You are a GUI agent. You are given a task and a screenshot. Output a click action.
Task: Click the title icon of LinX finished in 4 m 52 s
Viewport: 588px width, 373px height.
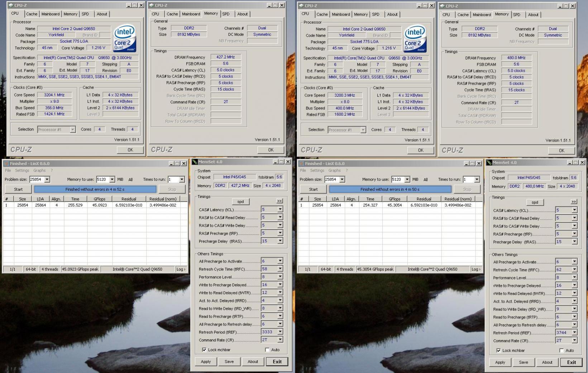pyautogui.click(x=6, y=164)
